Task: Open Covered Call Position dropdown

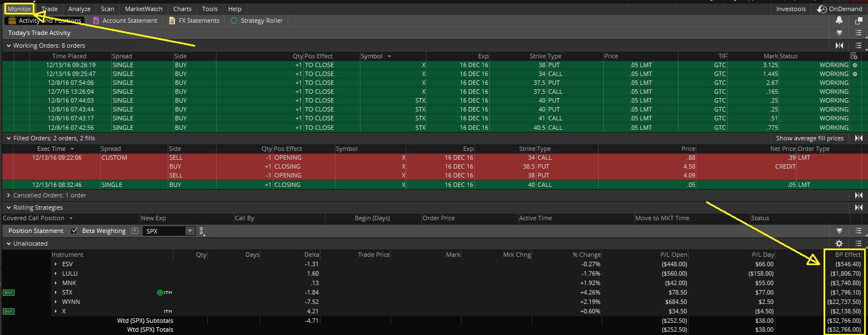Action: (x=71, y=219)
